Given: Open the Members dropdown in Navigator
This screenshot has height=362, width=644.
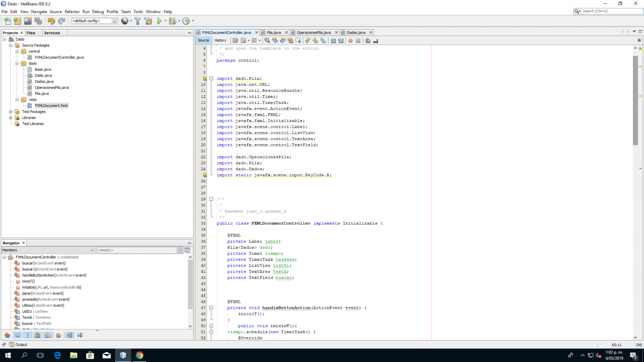Looking at the screenshot, I should [48, 250].
